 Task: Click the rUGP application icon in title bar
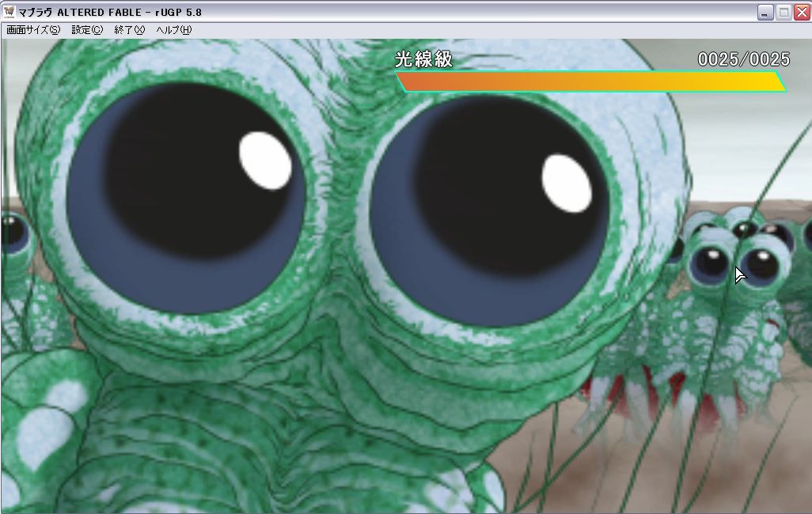pos(9,11)
